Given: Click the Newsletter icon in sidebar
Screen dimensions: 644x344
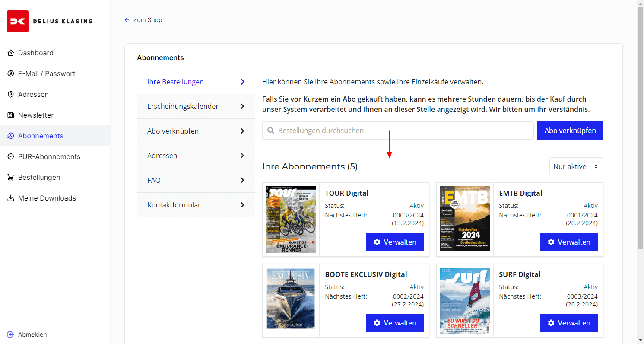Looking at the screenshot, I should pos(11,115).
